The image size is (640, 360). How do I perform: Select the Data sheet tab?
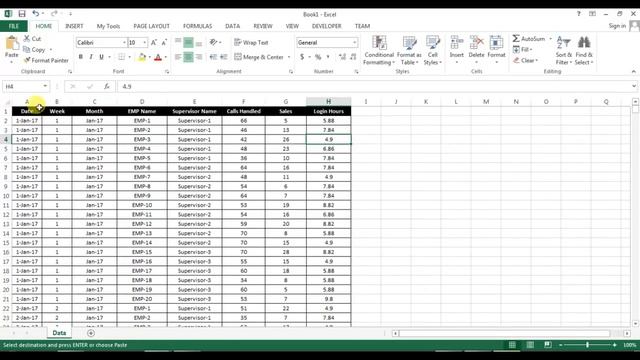[x=59, y=333]
